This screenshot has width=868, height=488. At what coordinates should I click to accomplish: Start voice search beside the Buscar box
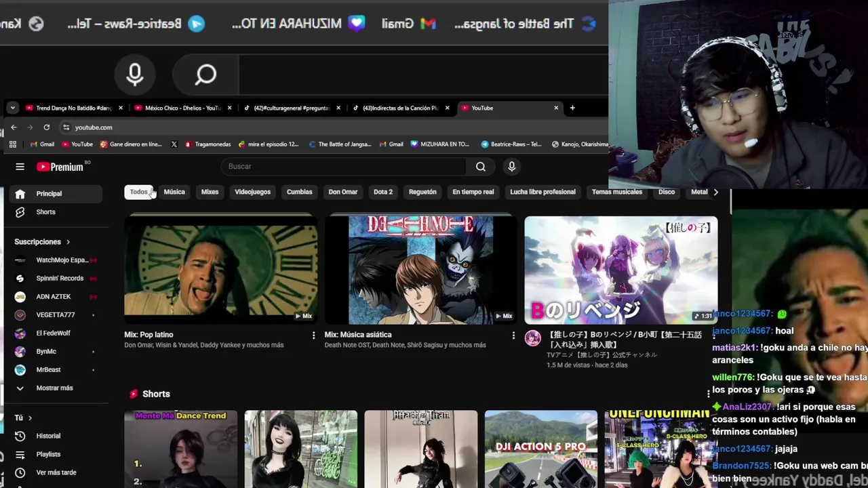[x=512, y=167]
